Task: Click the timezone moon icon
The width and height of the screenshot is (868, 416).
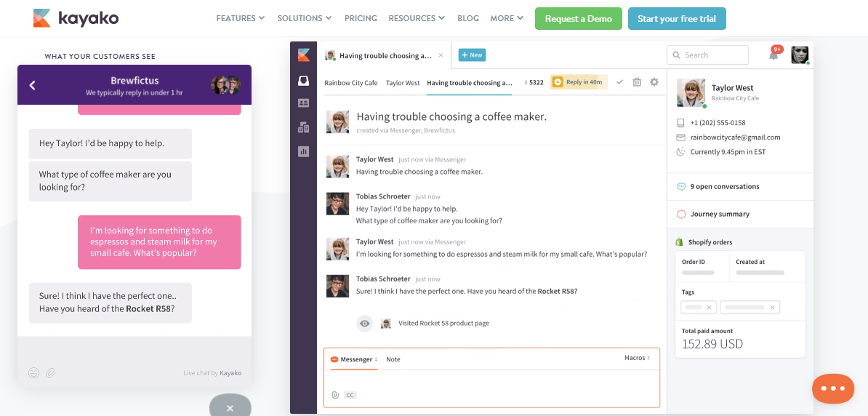Action: [x=680, y=152]
